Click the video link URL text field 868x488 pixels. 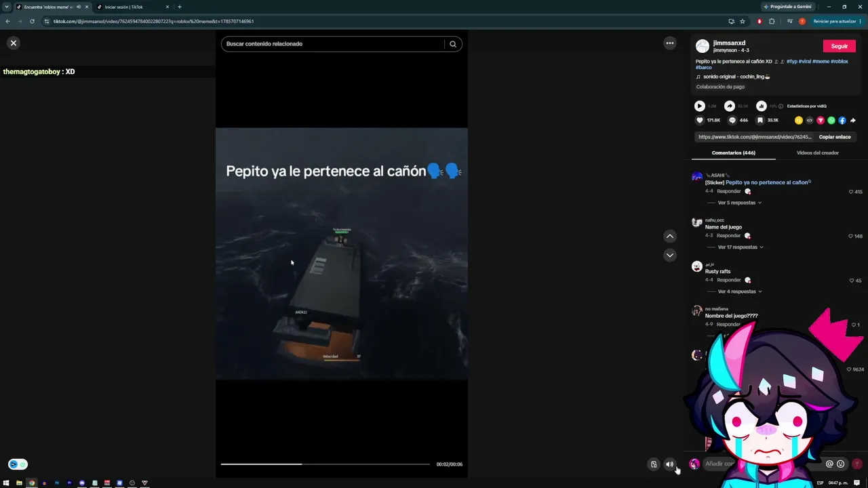pos(755,137)
